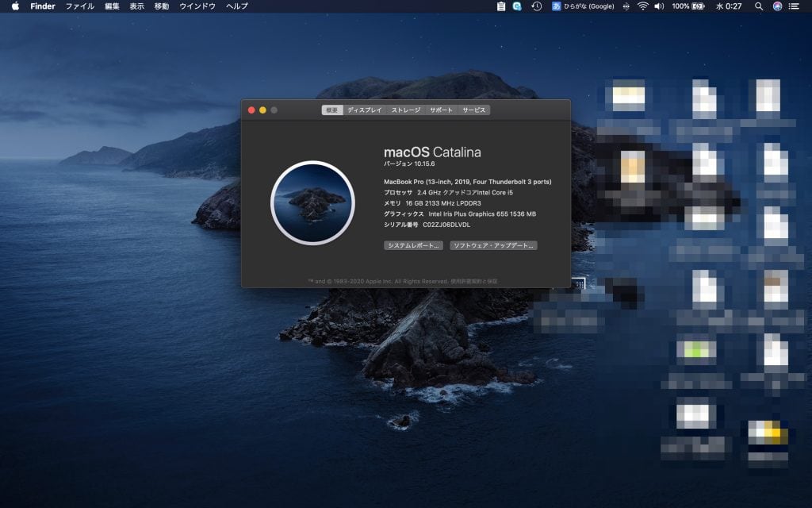Launch Siri from menu bar

pyautogui.click(x=777, y=6)
